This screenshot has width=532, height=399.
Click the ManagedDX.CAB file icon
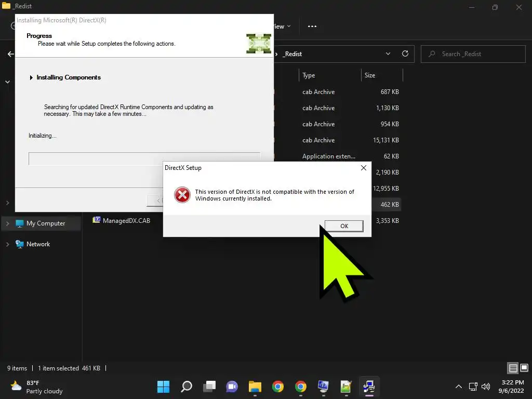pyautogui.click(x=96, y=220)
